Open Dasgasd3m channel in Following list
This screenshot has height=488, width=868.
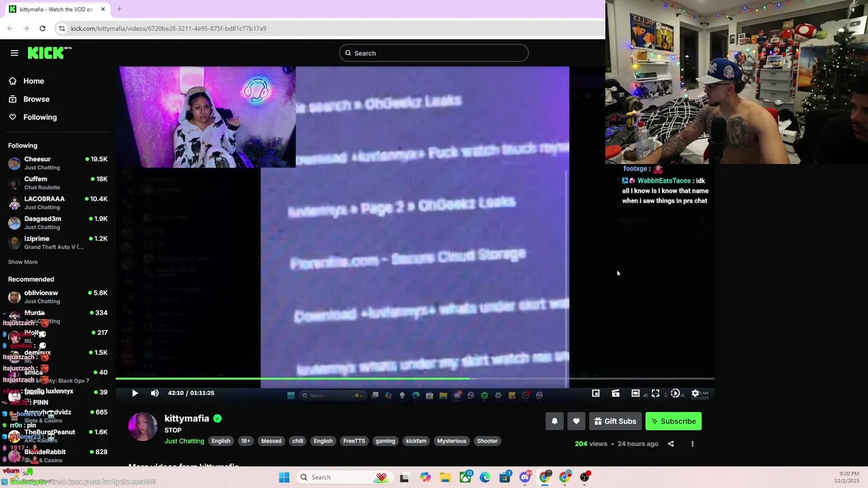[x=58, y=222]
